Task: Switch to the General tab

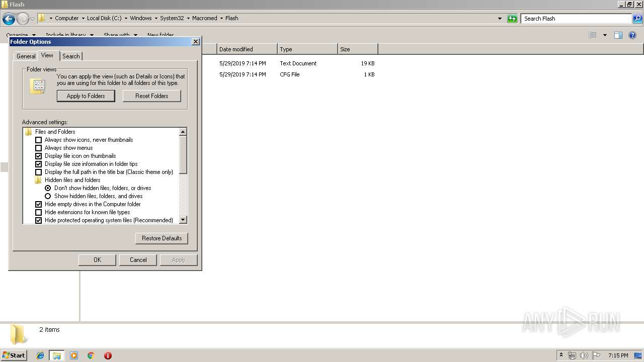Action: [26, 56]
